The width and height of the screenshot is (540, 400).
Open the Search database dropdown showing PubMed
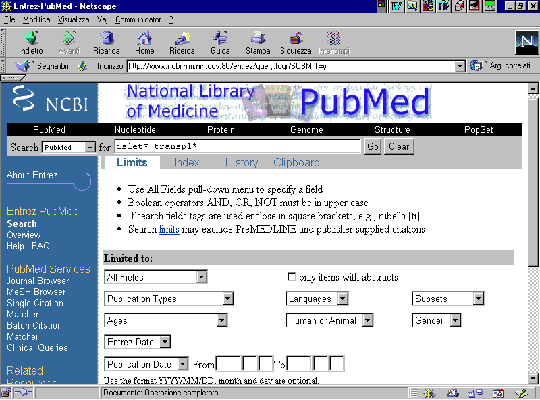(69, 147)
